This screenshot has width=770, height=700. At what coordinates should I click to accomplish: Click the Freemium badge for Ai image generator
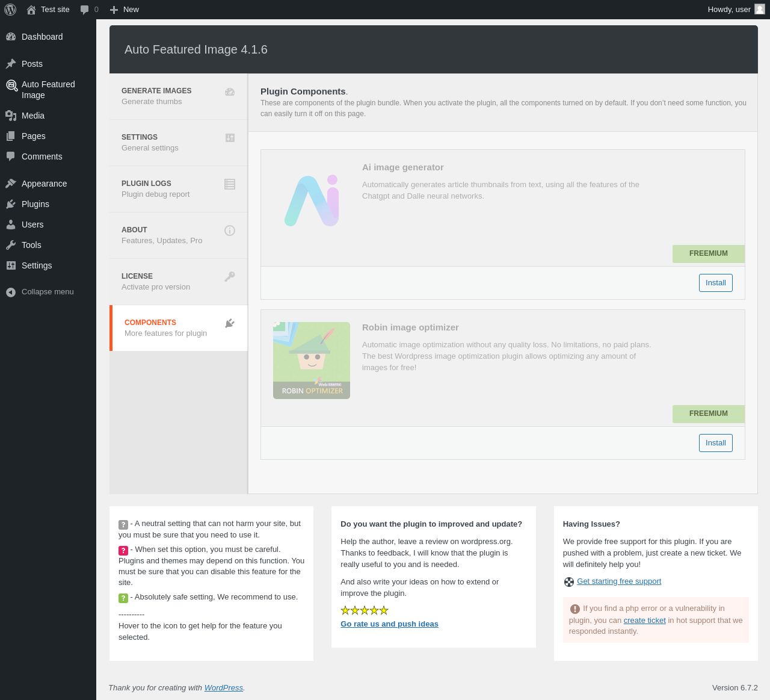click(x=709, y=254)
